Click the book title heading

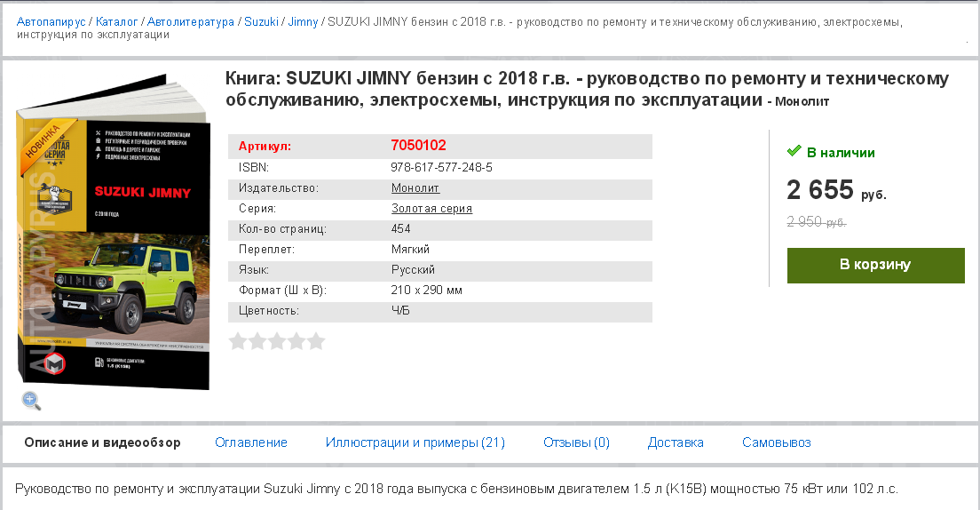pos(588,89)
